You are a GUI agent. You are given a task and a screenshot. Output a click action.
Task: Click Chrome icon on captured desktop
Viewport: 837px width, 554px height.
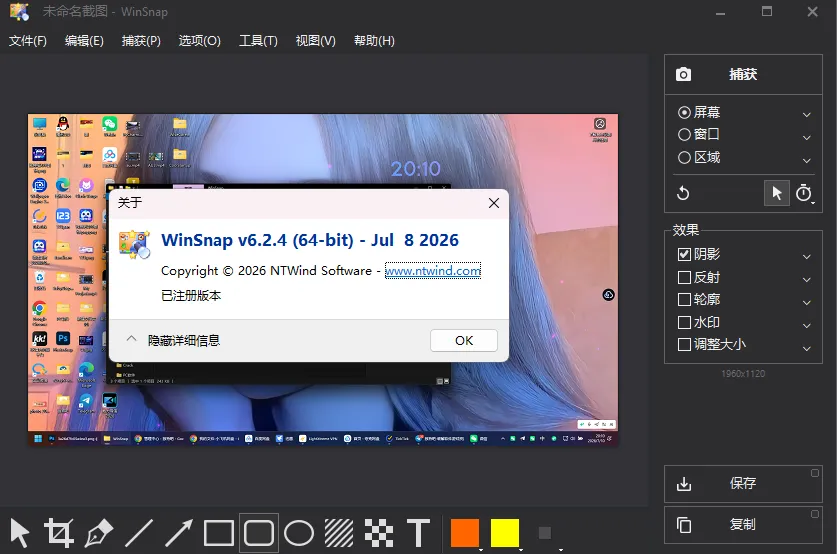tap(39, 308)
